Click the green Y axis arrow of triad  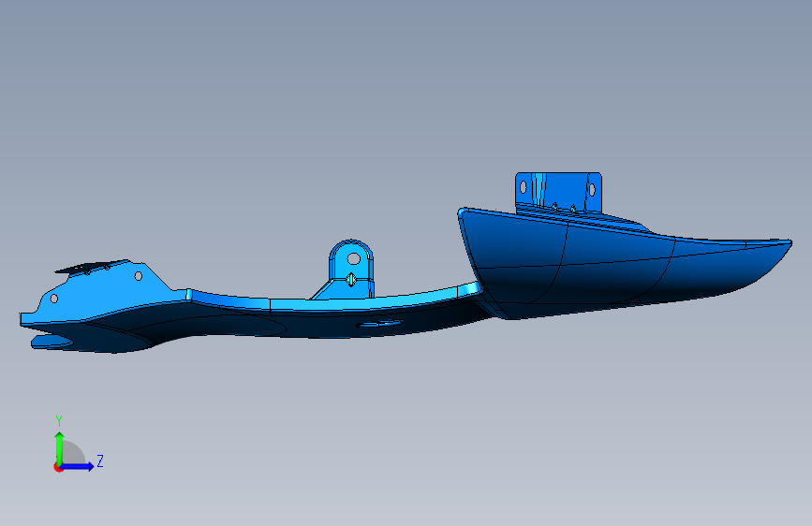[60, 448]
